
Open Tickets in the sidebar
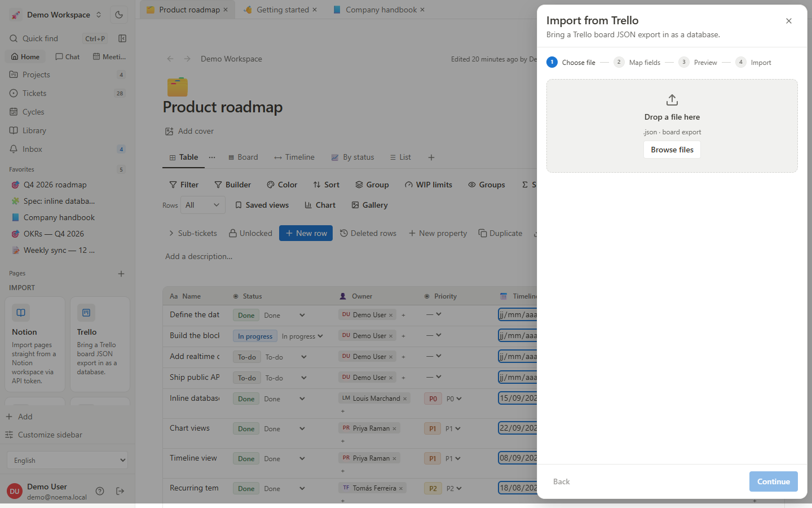click(68, 93)
